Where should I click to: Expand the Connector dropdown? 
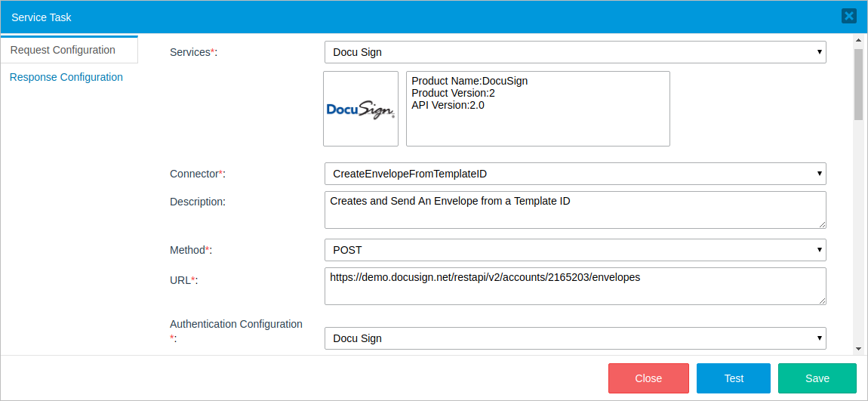(574, 174)
